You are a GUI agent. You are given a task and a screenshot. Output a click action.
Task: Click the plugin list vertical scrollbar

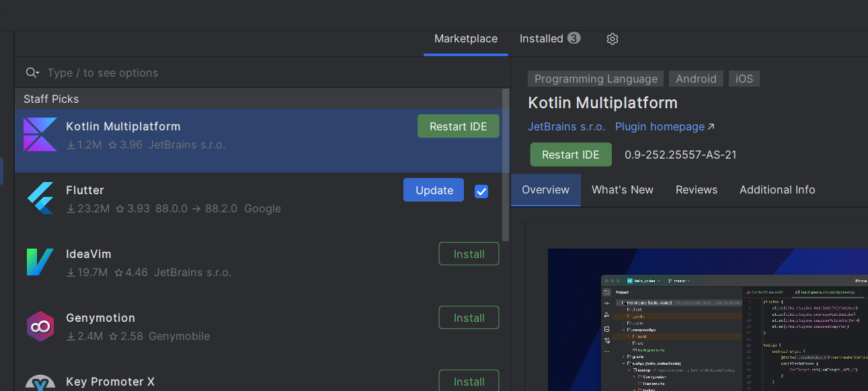click(x=506, y=165)
